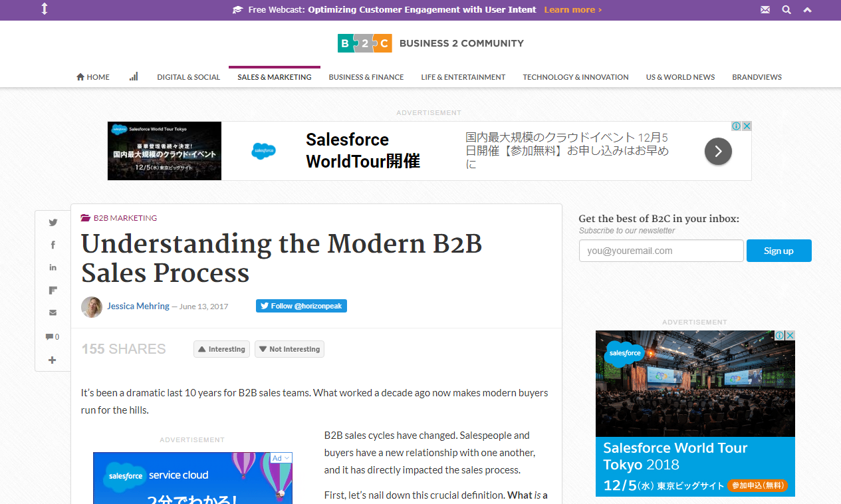The image size is (841, 504).
Task: Expand more share options plus icon
Action: (53, 360)
